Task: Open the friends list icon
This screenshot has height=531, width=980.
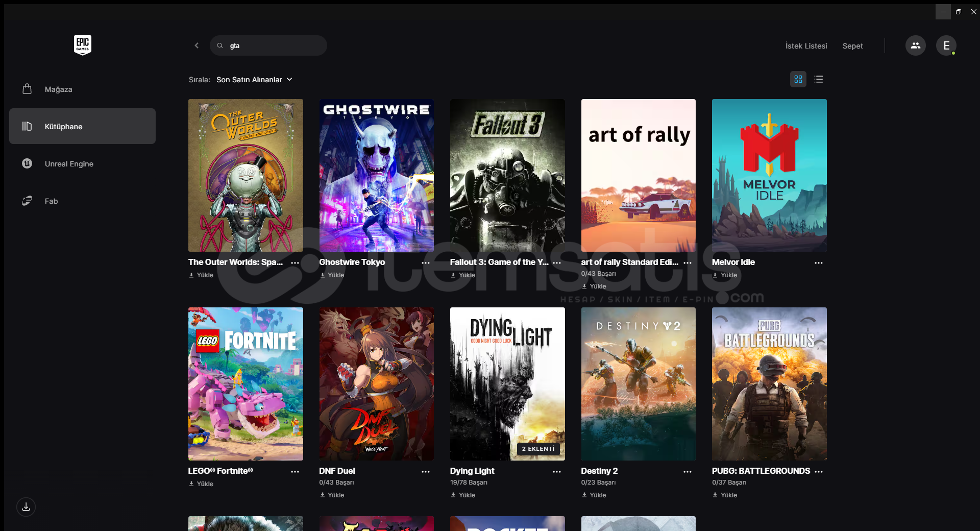Action: [x=915, y=45]
